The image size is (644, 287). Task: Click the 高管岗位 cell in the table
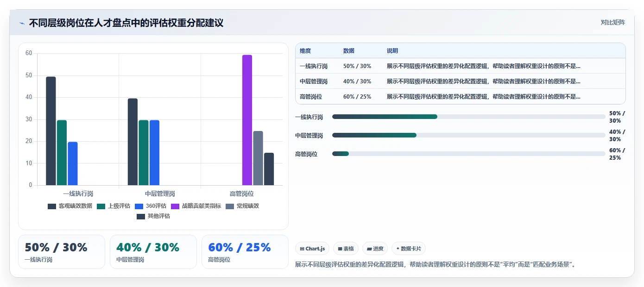point(311,97)
